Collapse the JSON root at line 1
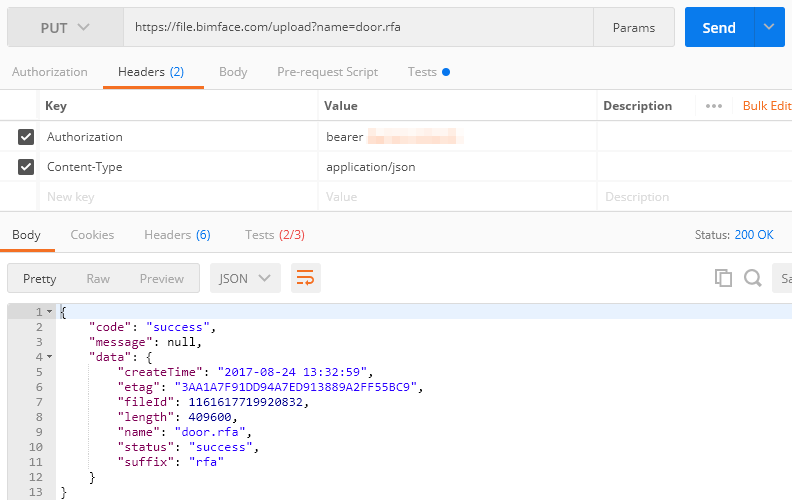The width and height of the screenshot is (792, 500). pos(50,312)
